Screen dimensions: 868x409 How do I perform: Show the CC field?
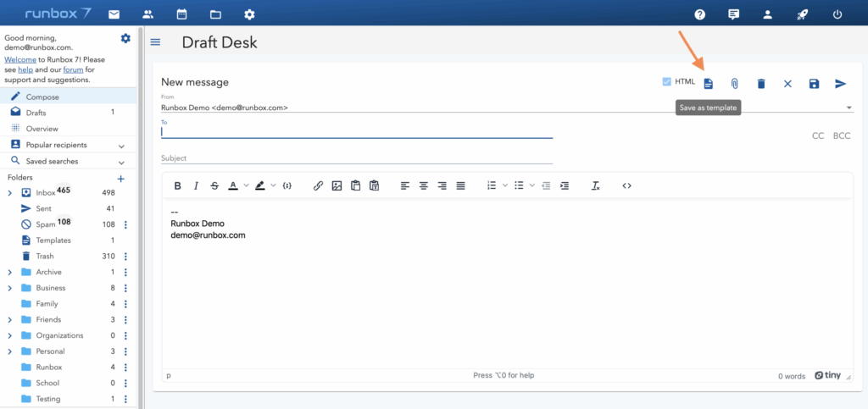(x=818, y=136)
